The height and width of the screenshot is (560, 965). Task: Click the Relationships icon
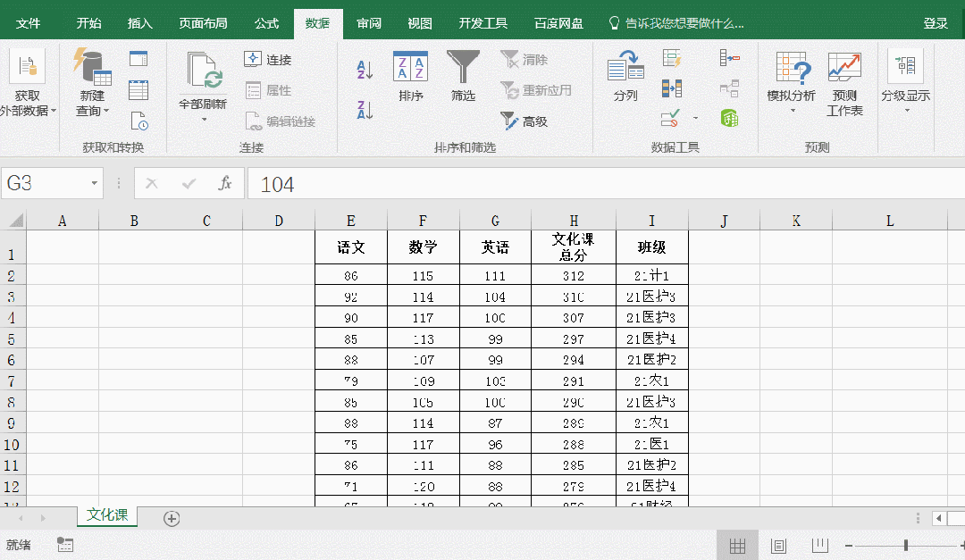pos(729,88)
